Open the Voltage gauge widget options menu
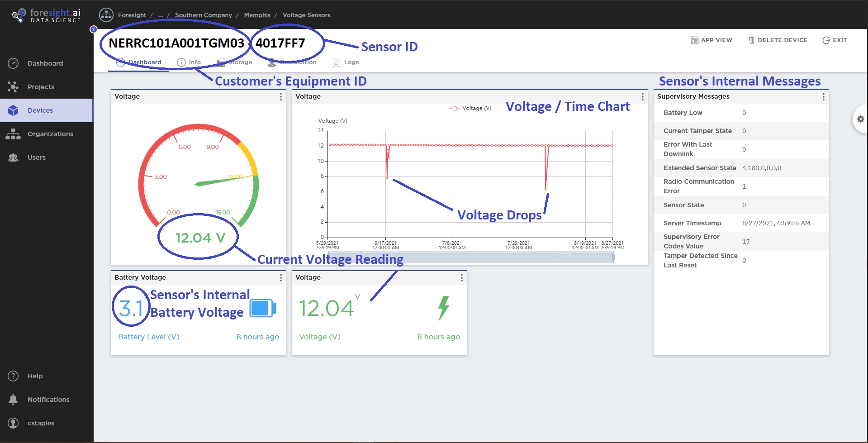Screen dimensions: 868x443 [281, 97]
